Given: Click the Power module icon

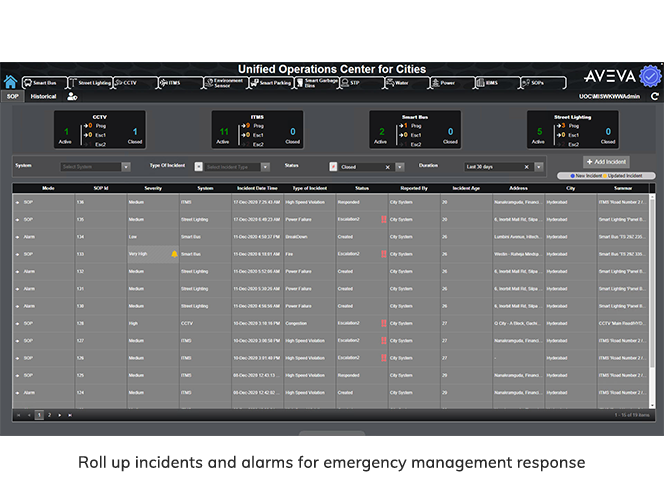Looking at the screenshot, I should 435,83.
